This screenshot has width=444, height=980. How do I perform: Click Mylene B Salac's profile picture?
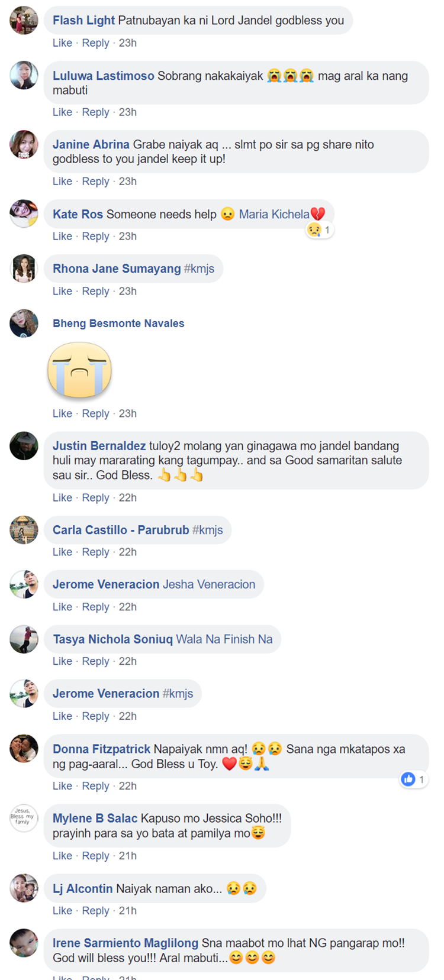coord(24,819)
